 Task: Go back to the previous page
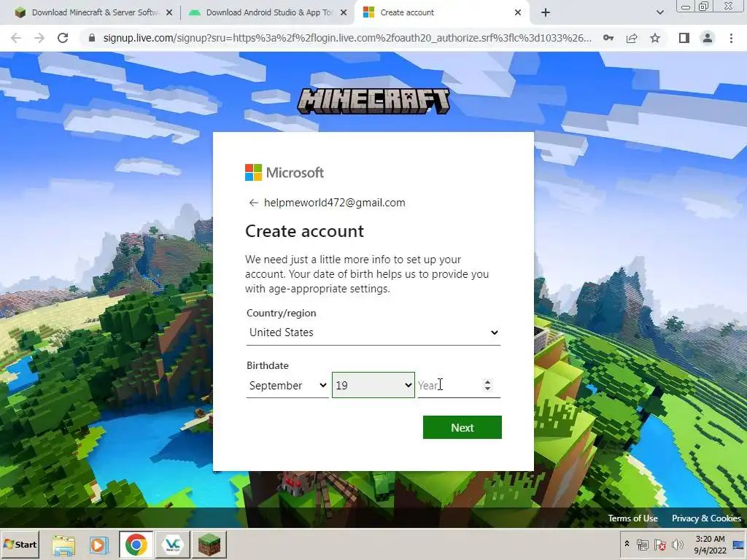point(16,38)
